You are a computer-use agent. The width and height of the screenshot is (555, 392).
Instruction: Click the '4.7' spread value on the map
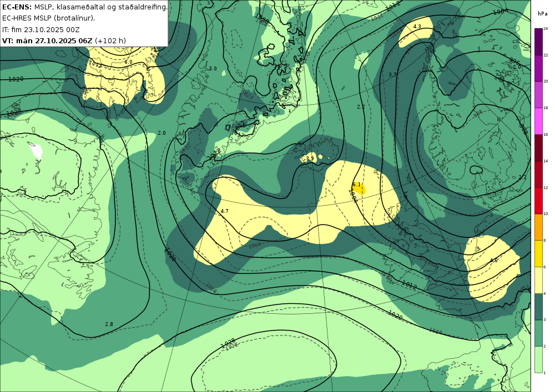click(x=224, y=211)
